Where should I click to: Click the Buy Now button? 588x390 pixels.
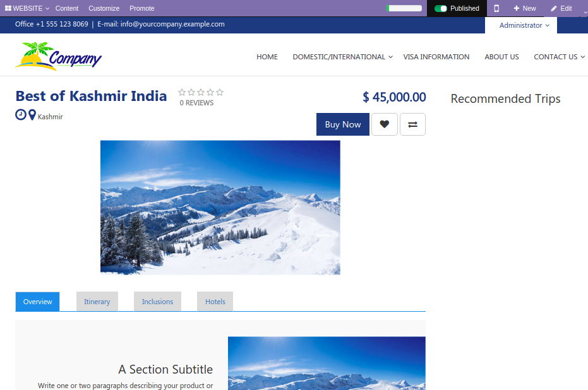[343, 124]
